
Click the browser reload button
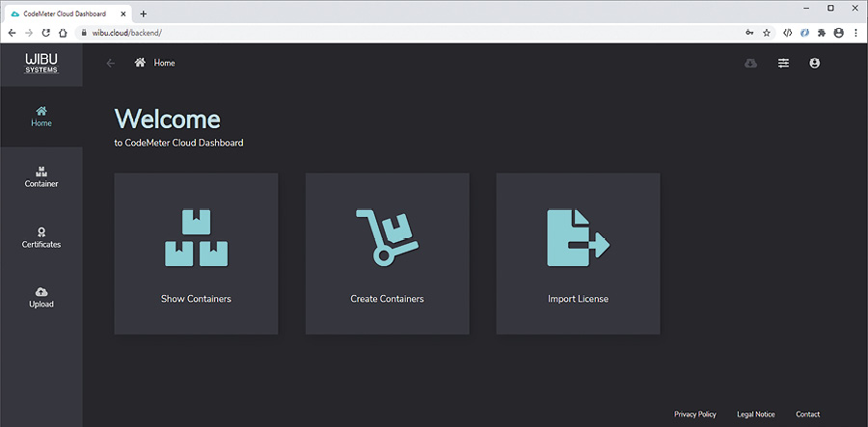46,33
